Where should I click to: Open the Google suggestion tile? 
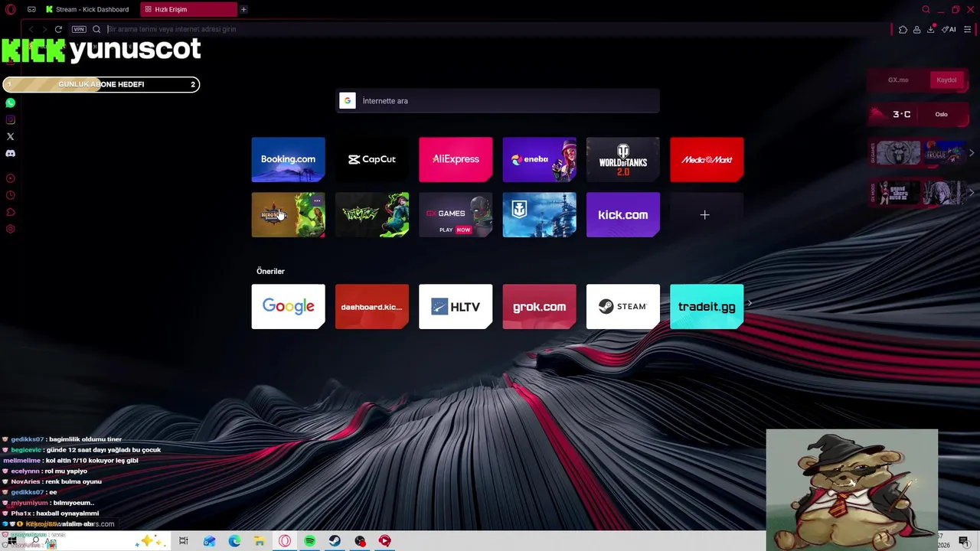click(288, 307)
